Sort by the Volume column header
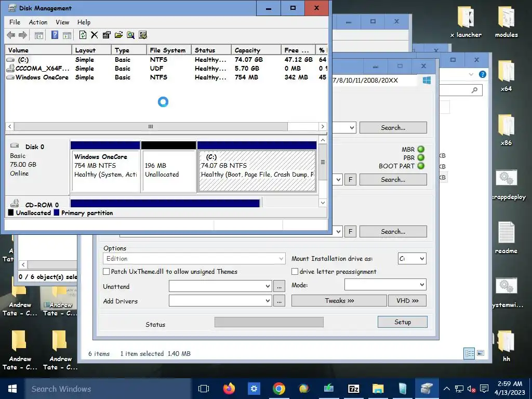Image resolution: width=532 pixels, height=399 pixels. click(x=38, y=50)
